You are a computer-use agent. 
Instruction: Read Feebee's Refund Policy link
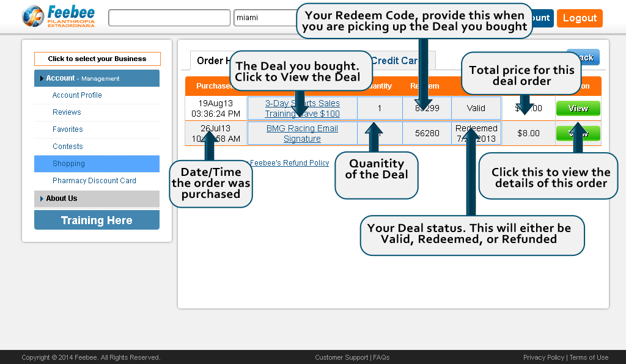[290, 163]
